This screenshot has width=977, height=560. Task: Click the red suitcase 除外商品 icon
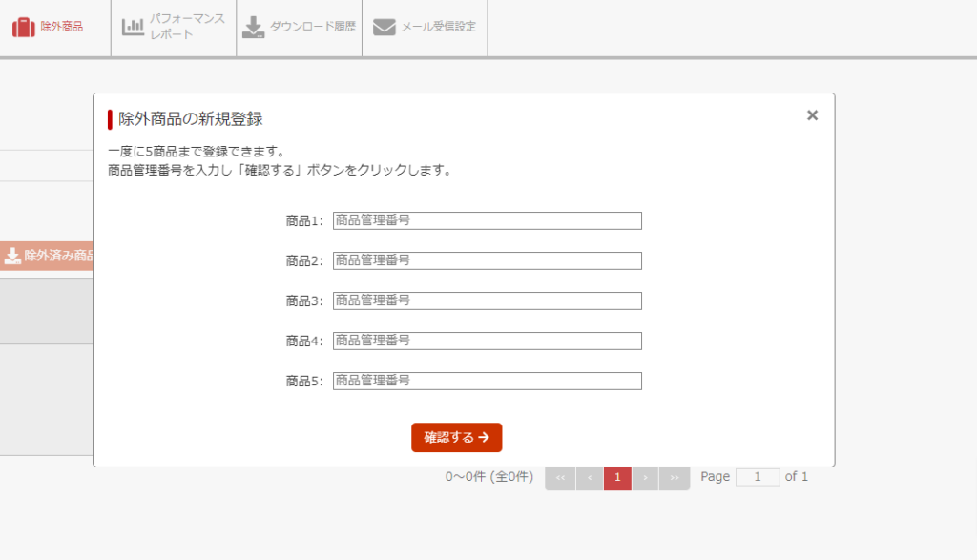pyautogui.click(x=23, y=27)
